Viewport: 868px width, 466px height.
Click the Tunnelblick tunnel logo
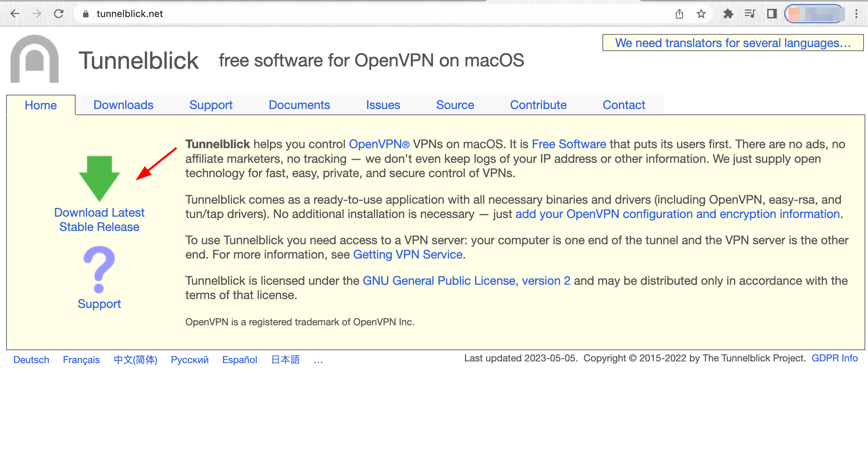(34, 59)
